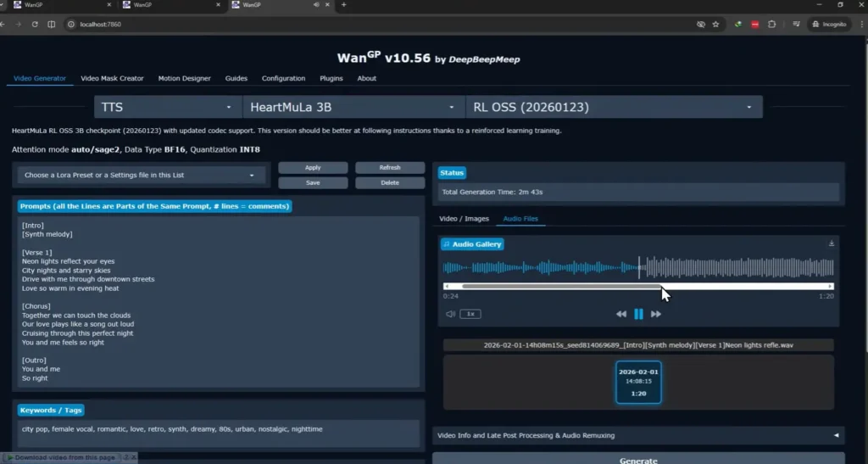
Task: Open the HeartMuLa 3B model dropdown
Action: click(x=353, y=107)
